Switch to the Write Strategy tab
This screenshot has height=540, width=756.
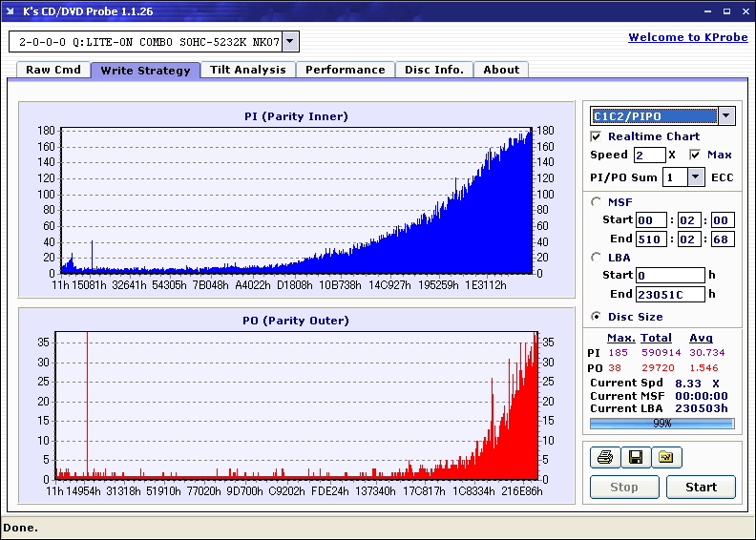point(146,71)
